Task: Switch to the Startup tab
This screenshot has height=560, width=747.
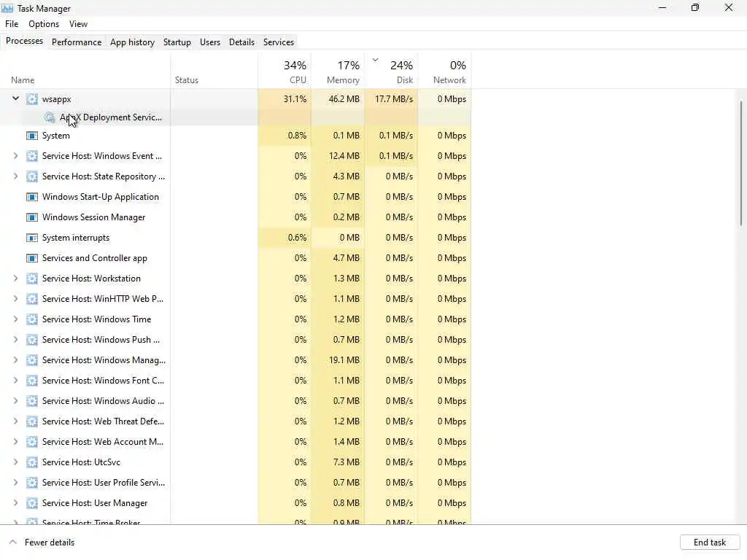Action: pyautogui.click(x=177, y=42)
